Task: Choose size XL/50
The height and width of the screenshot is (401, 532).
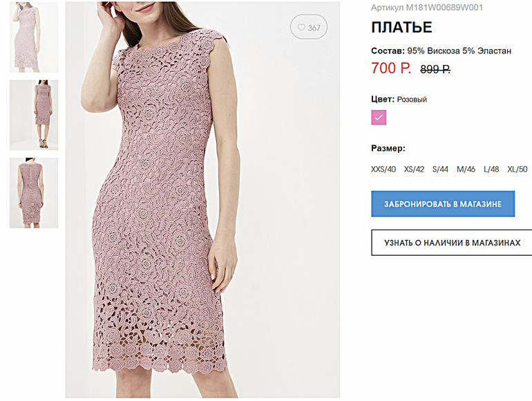Action: (517, 169)
